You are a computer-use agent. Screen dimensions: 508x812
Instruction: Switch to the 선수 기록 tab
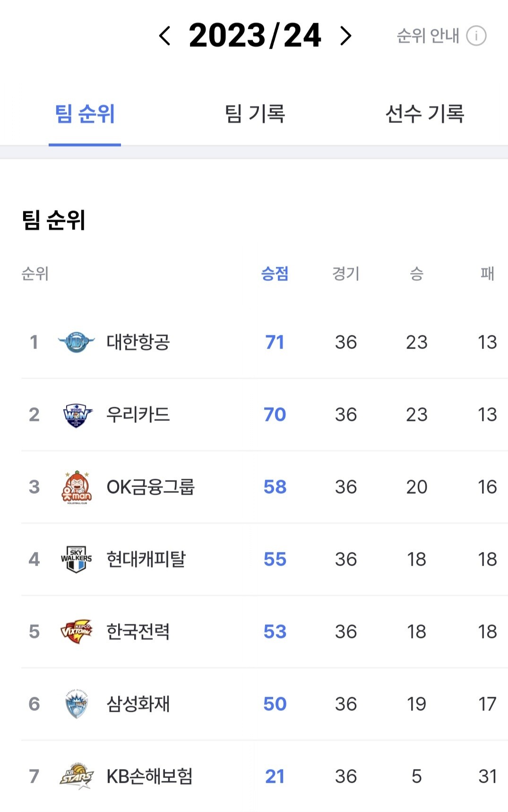[425, 114]
